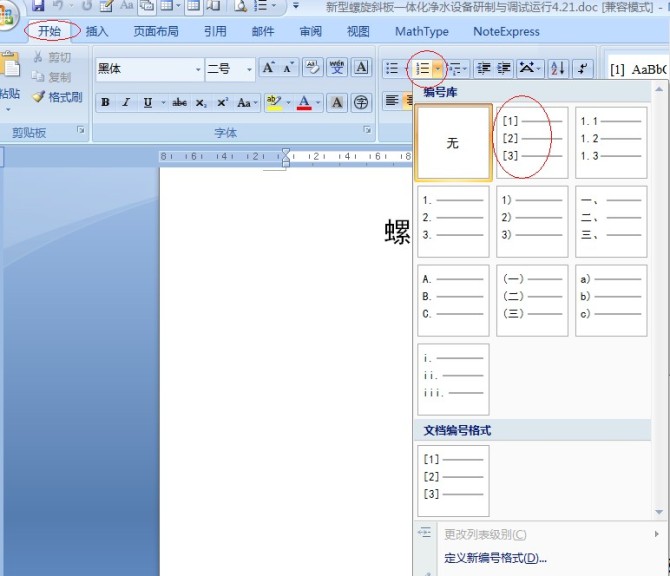Toggle Show/Hide paragraph marks
Image resolution: width=670 pixels, height=576 pixels.
pos(583,68)
